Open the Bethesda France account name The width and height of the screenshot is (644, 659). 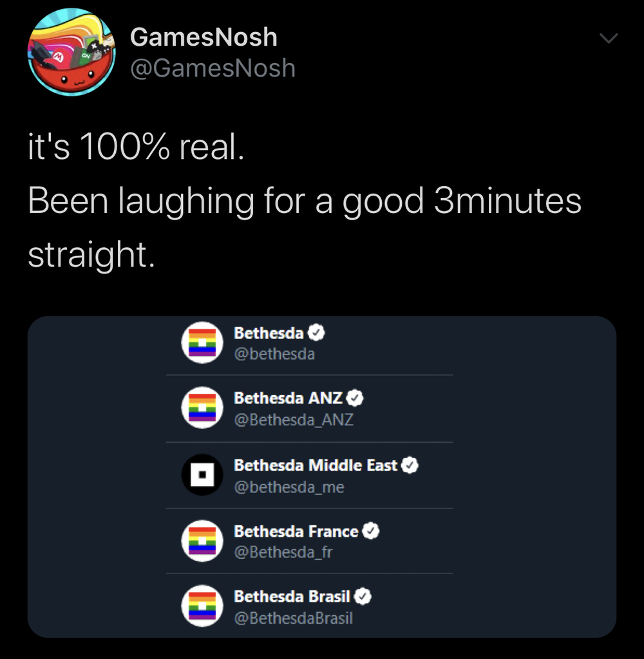pyautogui.click(x=296, y=532)
